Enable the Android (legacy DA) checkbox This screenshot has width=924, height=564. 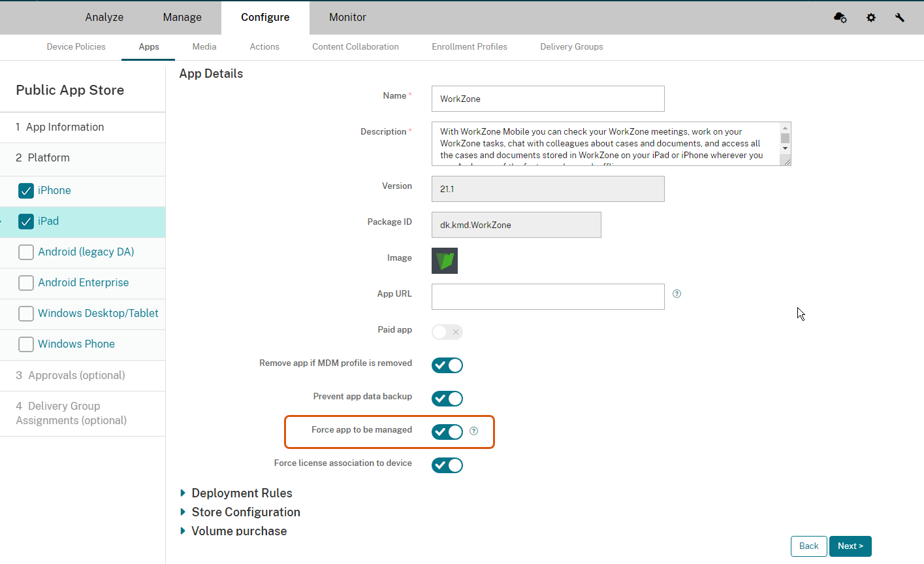coord(26,252)
